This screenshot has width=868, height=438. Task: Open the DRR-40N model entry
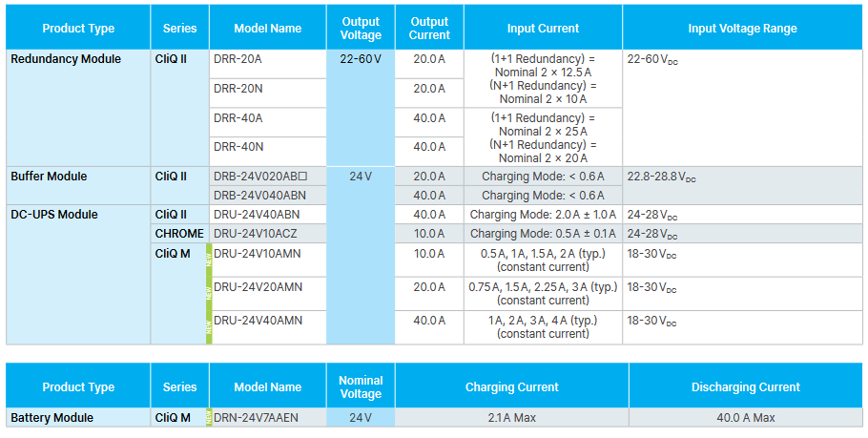point(238,147)
